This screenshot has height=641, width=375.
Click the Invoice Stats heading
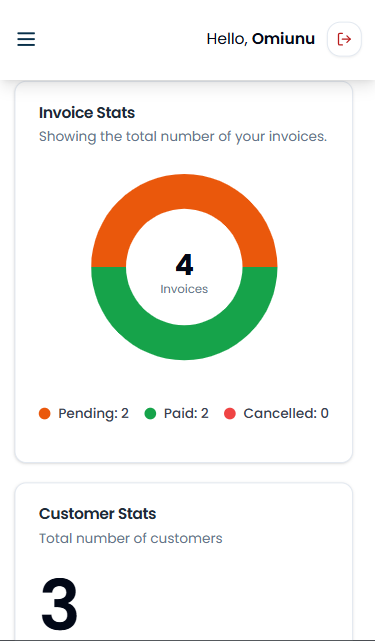click(87, 113)
